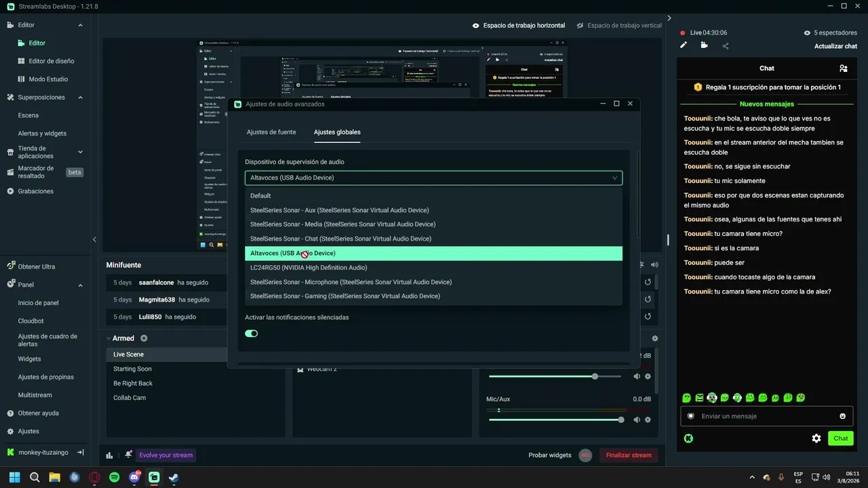Collapse the chat panel with the top arrow
The height and width of the screenshot is (488, 868).
coord(669,18)
